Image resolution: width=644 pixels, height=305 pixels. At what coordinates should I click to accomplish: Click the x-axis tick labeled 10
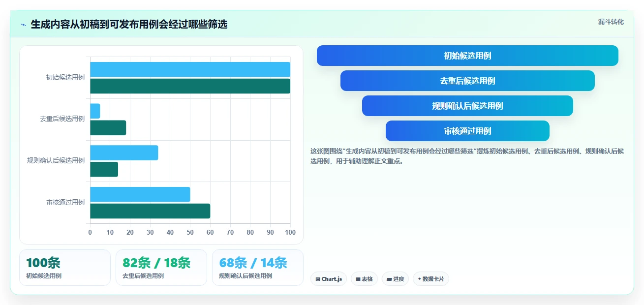[110, 232]
